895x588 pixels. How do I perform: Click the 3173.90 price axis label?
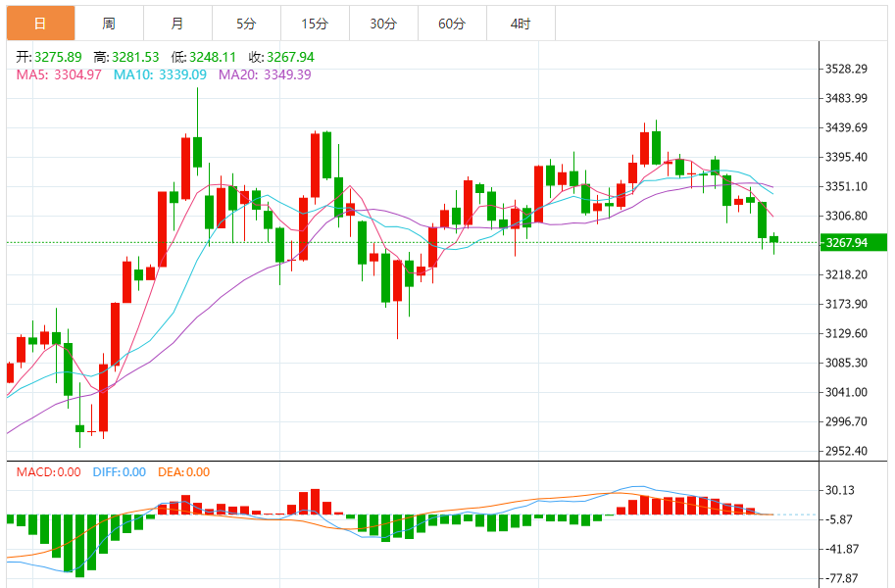(x=847, y=304)
